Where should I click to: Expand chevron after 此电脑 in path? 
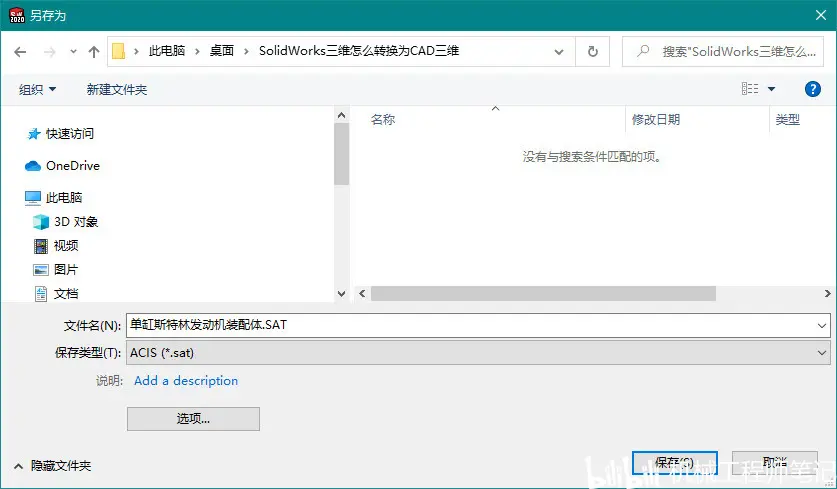[x=198, y=51]
